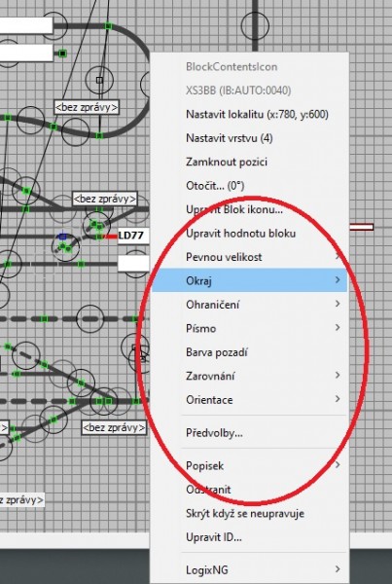Screen dimensions: 392x584
Task: Expand the Písmo submenu chevron
Action: 338,328
